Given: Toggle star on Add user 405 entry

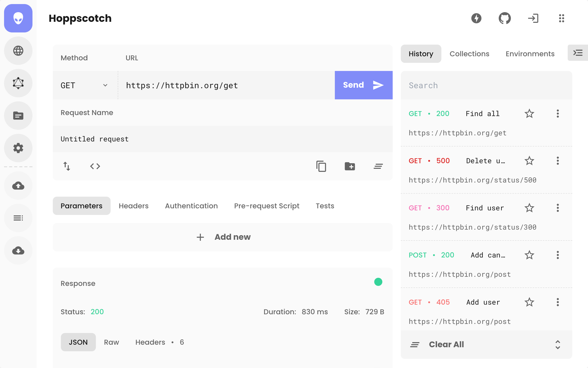Looking at the screenshot, I should 529,302.
